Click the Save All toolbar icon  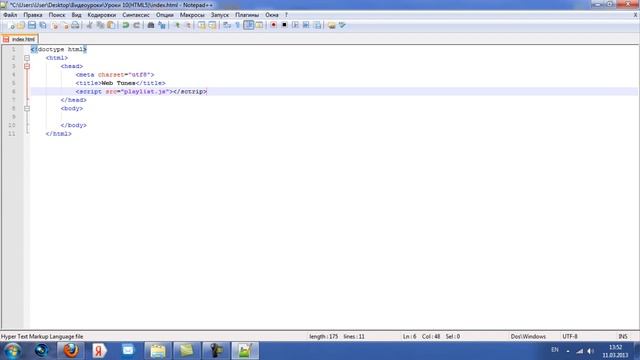click(x=42, y=25)
